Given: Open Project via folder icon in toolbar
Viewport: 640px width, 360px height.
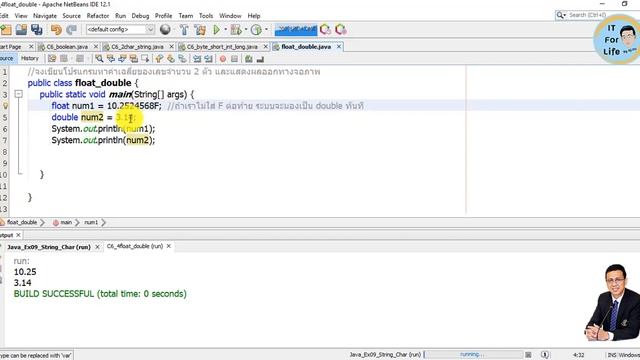Looking at the screenshot, I should coord(21,29).
